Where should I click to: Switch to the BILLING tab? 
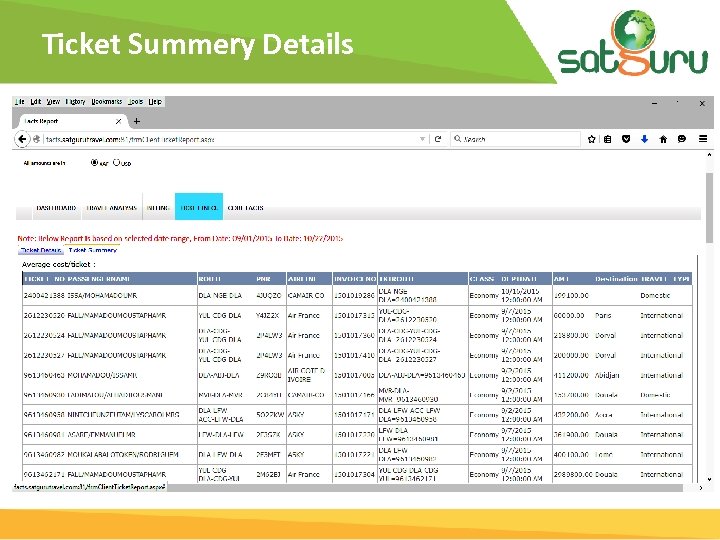tap(158, 208)
